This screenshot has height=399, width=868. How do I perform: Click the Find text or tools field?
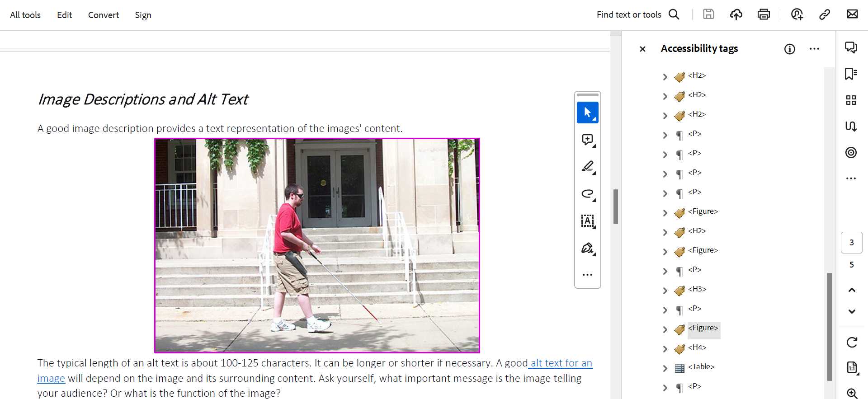(x=628, y=14)
